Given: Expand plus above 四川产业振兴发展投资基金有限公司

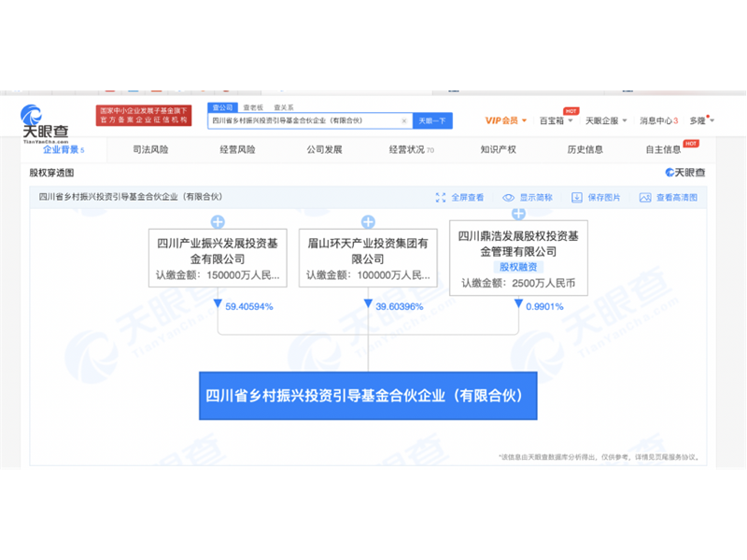Looking at the screenshot, I should 218,222.
